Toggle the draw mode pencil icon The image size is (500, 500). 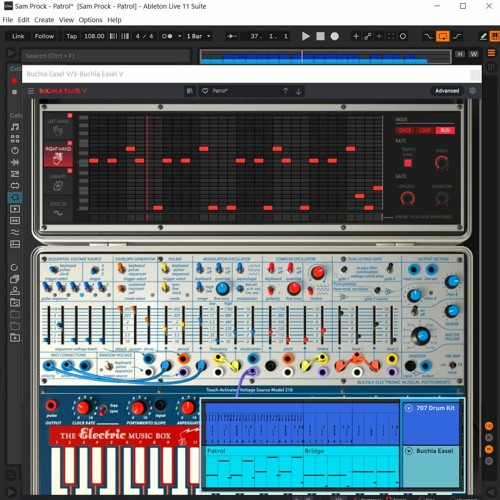(x=483, y=36)
